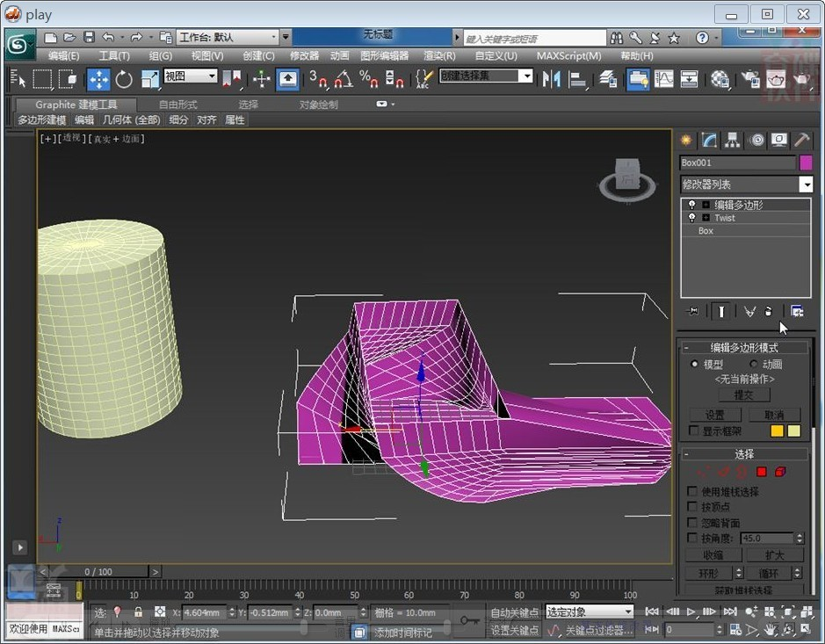Toggle visibility bulb of Twist modifier
The width and height of the screenshot is (825, 644).
coord(691,217)
